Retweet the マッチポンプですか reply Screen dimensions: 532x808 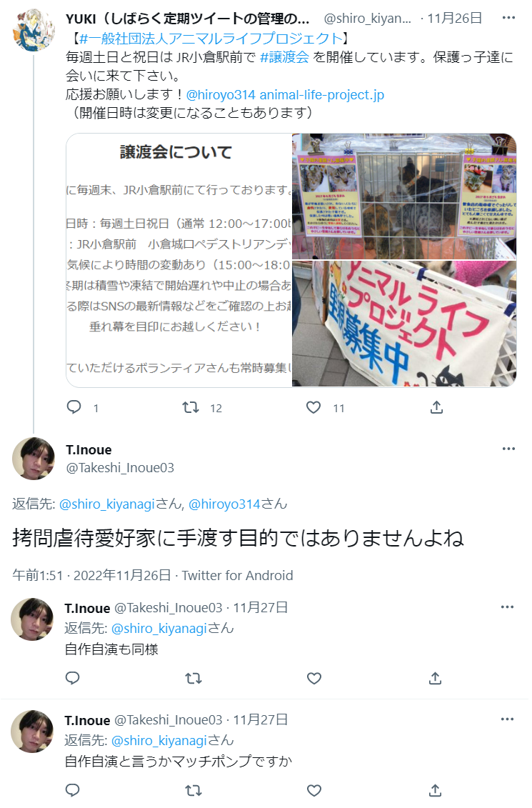point(193,790)
